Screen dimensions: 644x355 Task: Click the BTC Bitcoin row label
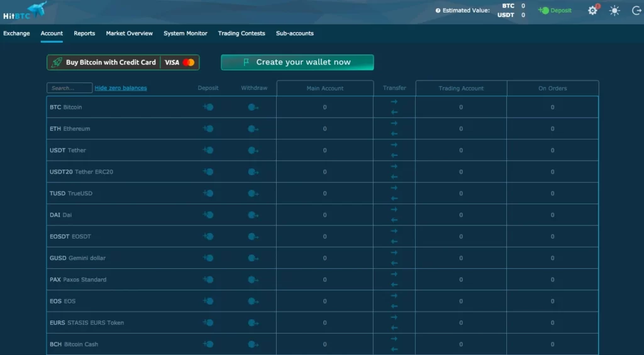65,107
